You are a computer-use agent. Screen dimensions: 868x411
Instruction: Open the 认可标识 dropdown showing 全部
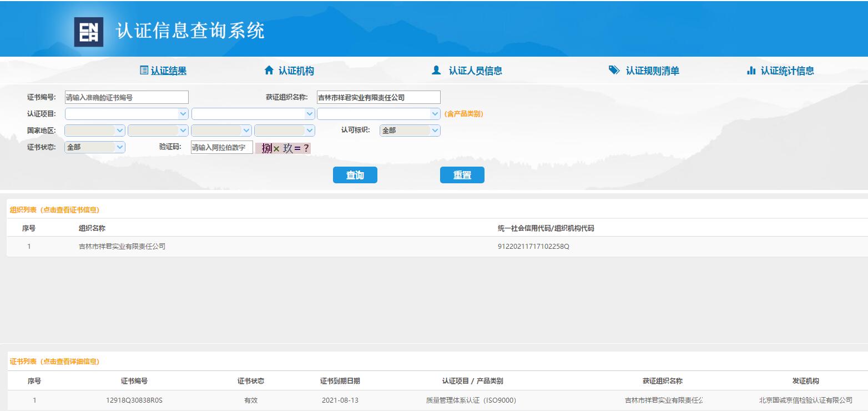410,131
